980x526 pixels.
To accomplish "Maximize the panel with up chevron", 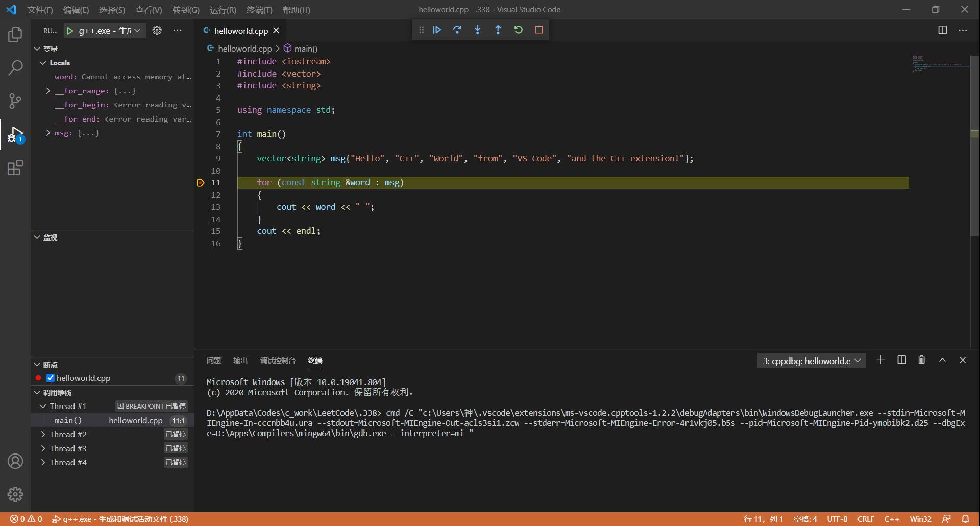I will tap(942, 360).
